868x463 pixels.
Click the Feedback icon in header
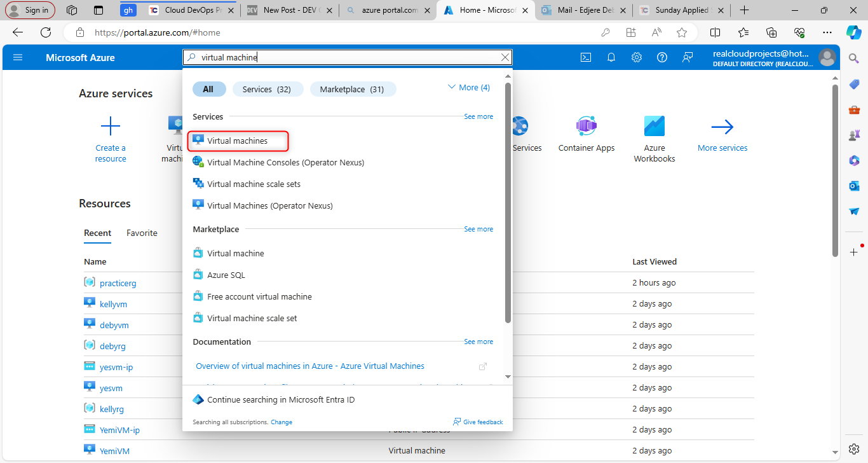click(x=688, y=57)
